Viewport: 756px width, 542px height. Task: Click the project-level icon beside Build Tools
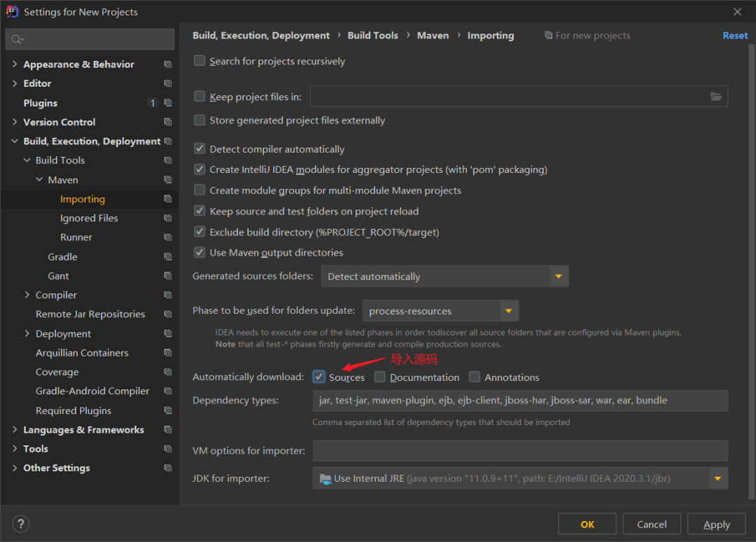pyautogui.click(x=168, y=160)
